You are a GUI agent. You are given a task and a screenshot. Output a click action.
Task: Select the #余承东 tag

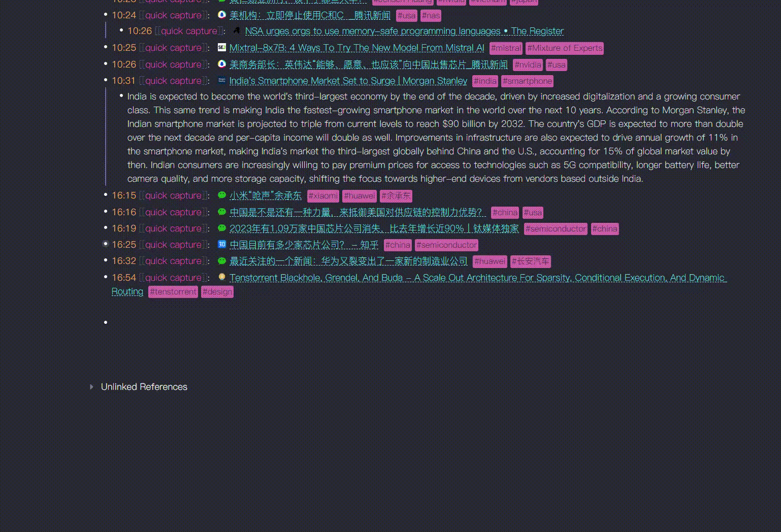396,196
